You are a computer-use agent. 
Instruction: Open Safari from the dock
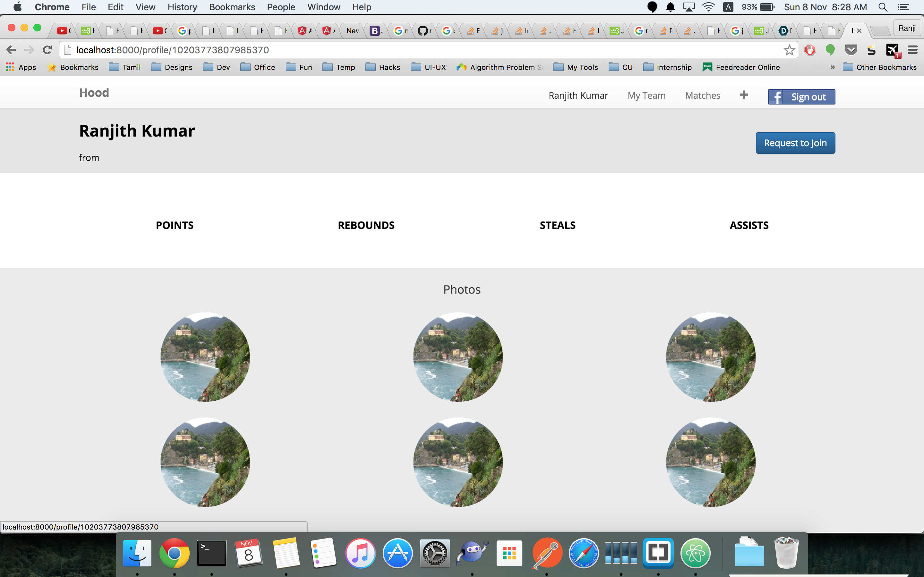(583, 553)
